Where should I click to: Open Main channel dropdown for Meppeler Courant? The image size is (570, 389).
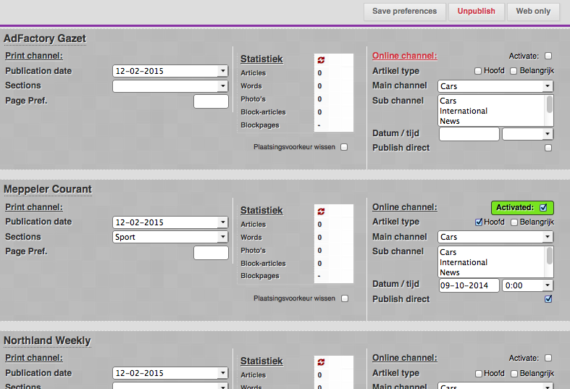tap(495, 237)
